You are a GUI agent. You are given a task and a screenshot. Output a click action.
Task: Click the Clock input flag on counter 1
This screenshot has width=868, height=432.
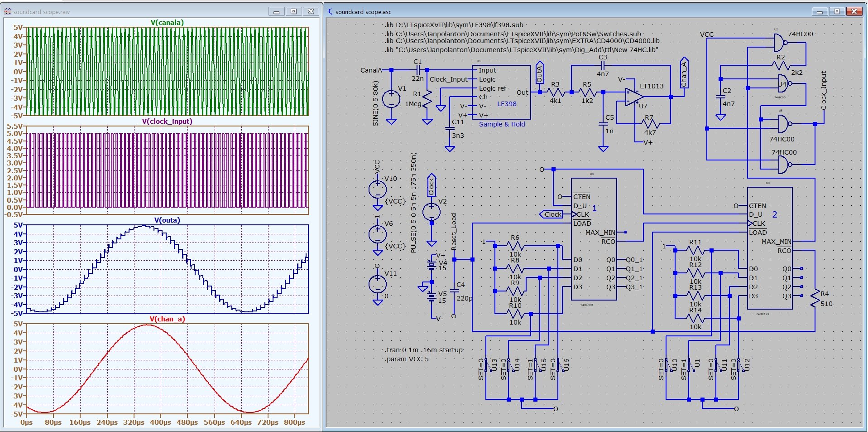[551, 214]
